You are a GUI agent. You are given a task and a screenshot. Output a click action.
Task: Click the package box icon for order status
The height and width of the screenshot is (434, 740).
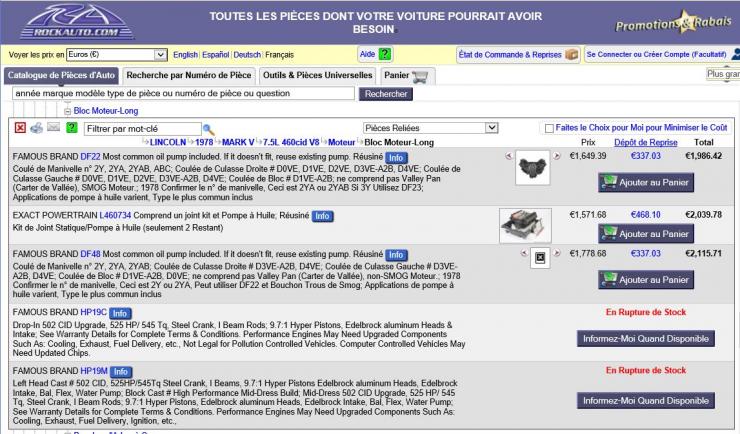point(572,54)
